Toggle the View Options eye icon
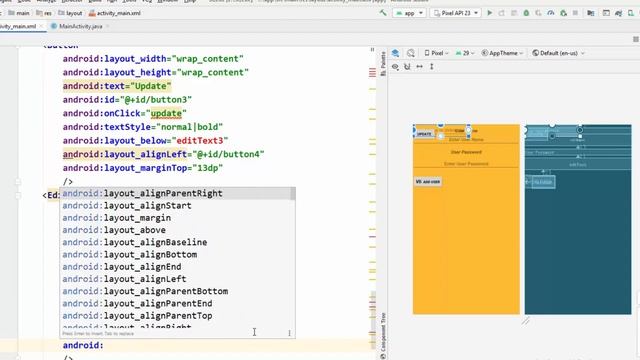640x360 pixels. 395,67
